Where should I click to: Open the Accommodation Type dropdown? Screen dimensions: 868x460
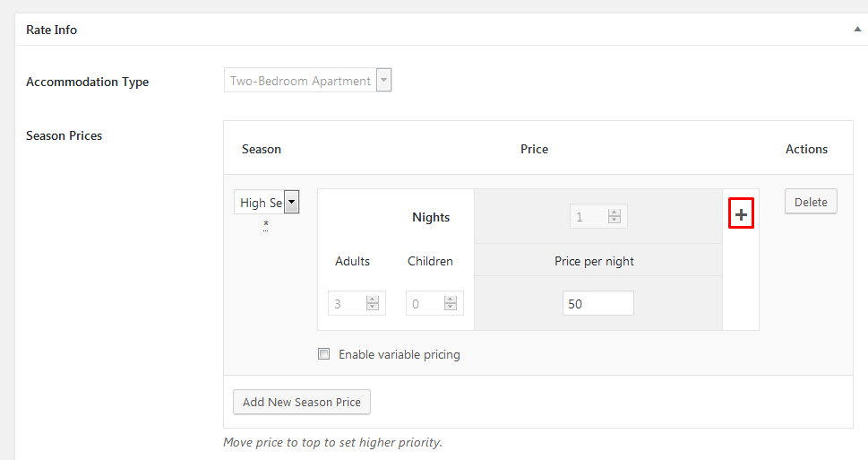[383, 81]
